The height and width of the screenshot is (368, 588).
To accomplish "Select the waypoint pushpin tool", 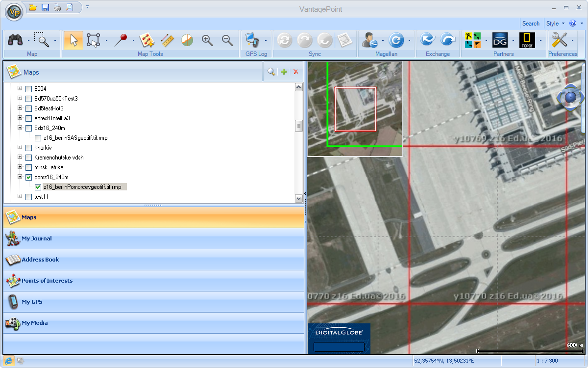I will pos(121,41).
